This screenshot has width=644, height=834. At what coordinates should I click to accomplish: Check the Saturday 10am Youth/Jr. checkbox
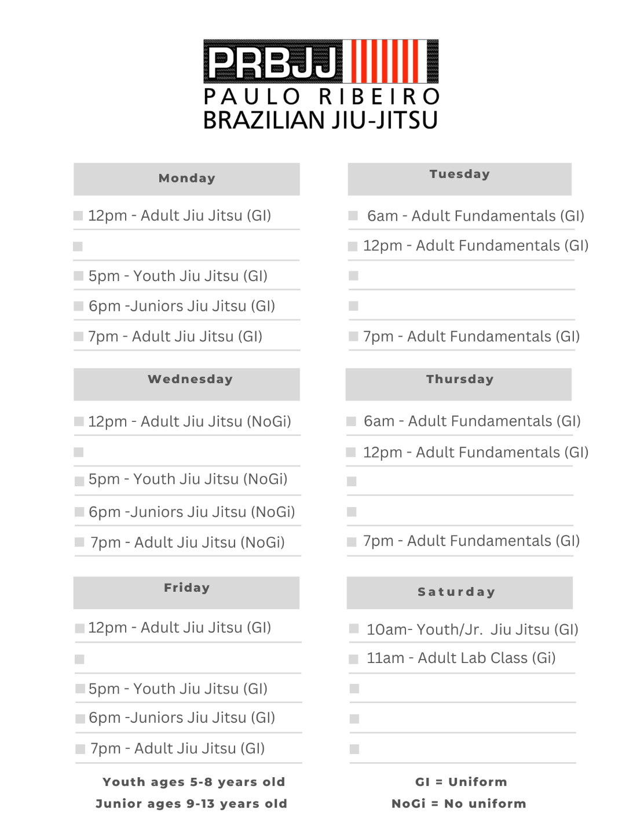tap(354, 629)
